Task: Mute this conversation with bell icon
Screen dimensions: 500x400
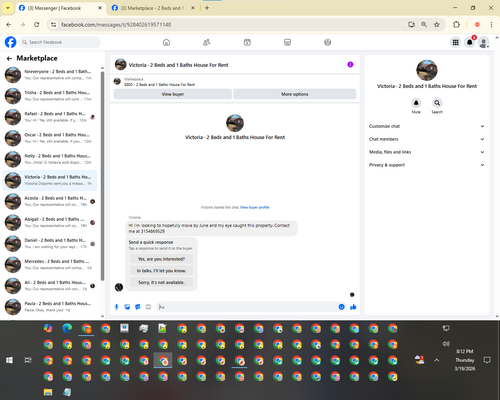Action: pos(416,103)
